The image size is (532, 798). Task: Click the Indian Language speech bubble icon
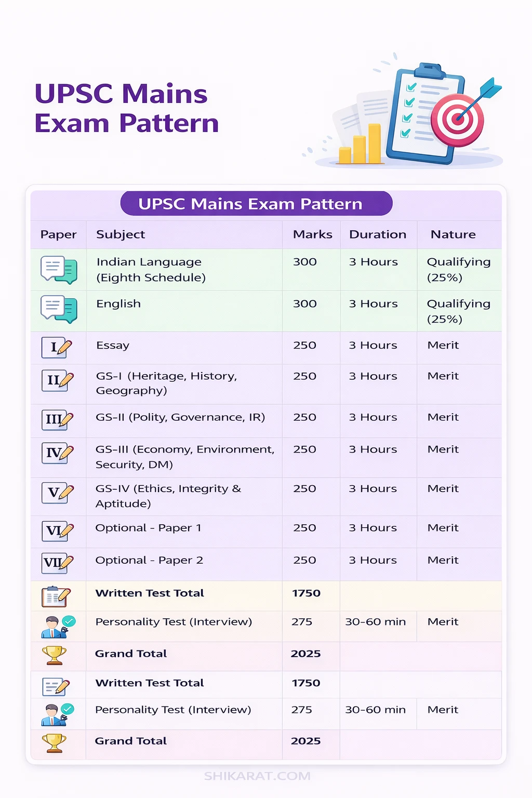pyautogui.click(x=58, y=270)
